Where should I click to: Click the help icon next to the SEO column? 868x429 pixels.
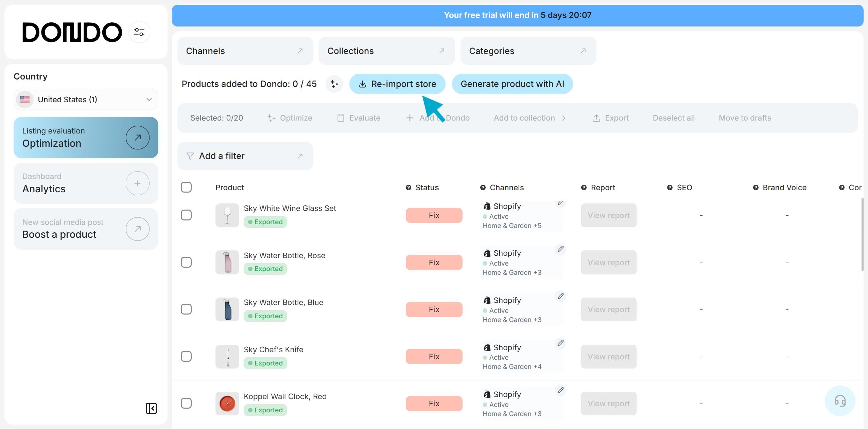pyautogui.click(x=670, y=188)
